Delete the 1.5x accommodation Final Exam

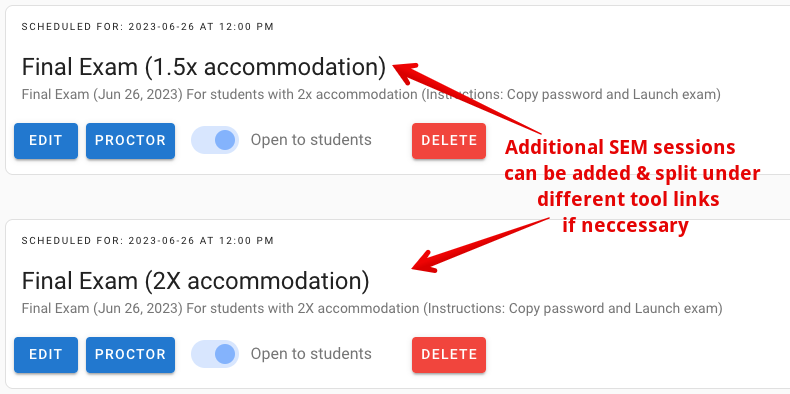coord(449,141)
